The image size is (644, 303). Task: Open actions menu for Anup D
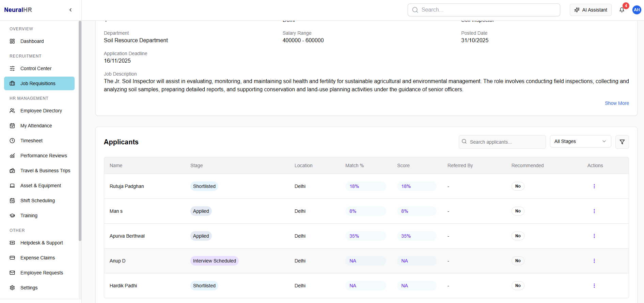(594, 261)
